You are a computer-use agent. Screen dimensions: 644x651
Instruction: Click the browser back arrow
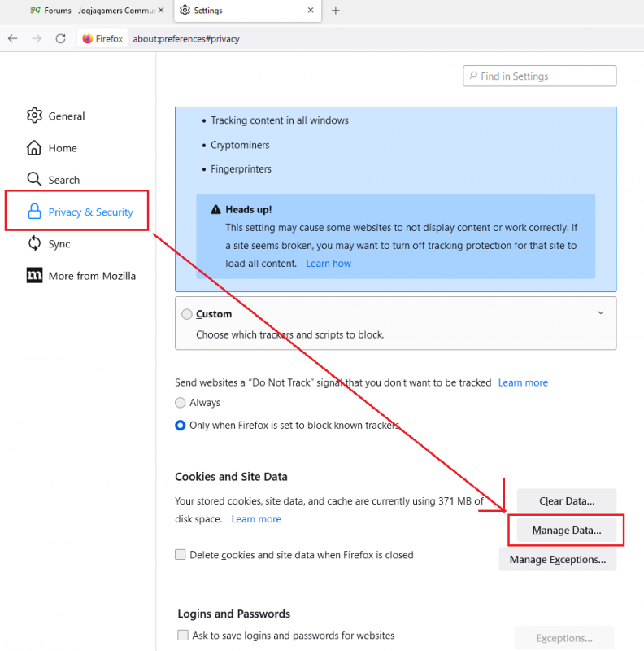point(13,38)
